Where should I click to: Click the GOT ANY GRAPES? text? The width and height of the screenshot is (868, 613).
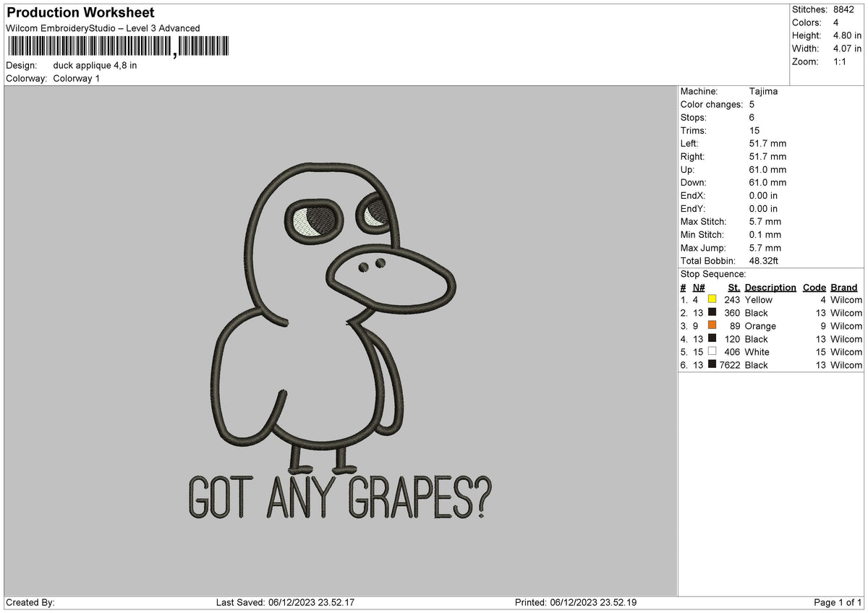(x=337, y=497)
